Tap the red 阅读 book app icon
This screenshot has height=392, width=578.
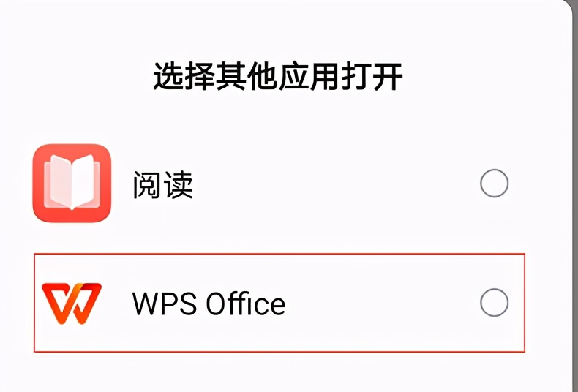72,183
